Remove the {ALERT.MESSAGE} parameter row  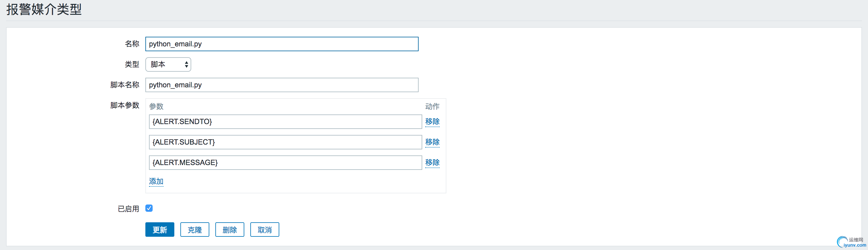pyautogui.click(x=432, y=163)
